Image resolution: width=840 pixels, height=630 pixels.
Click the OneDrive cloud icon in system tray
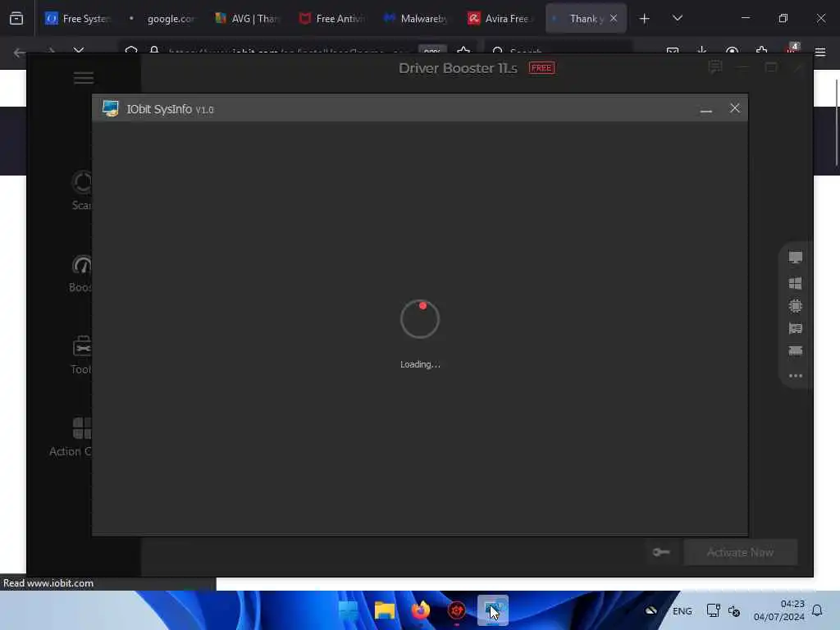tap(651, 610)
